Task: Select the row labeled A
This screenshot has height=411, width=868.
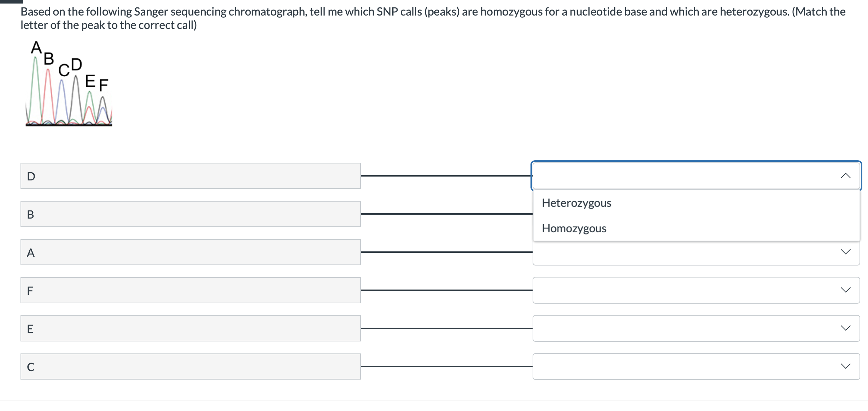Action: coord(190,252)
